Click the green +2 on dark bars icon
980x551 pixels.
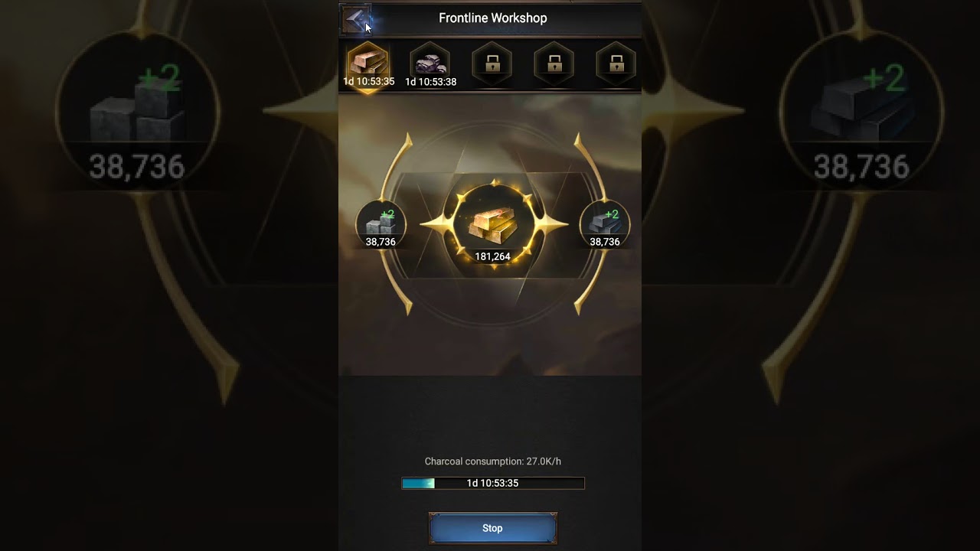pyautogui.click(x=611, y=215)
